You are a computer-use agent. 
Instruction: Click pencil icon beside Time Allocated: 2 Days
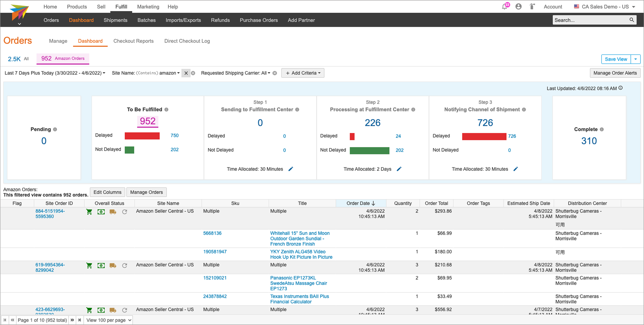399,169
